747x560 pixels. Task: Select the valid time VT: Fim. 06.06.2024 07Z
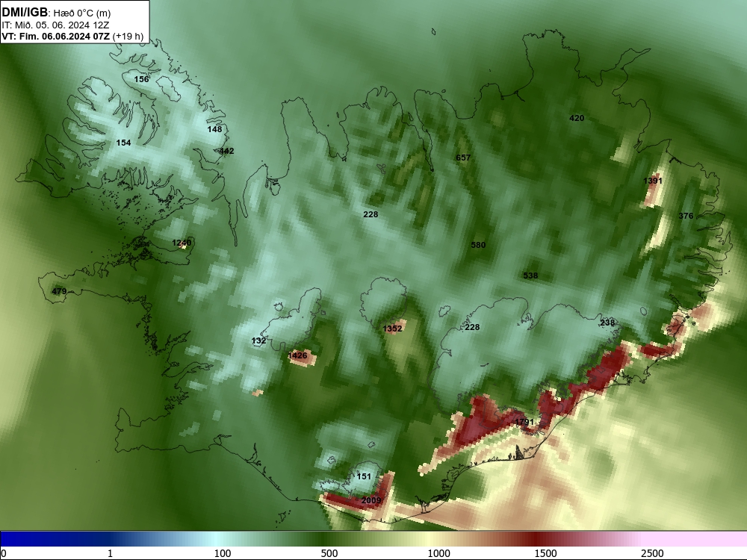pyautogui.click(x=56, y=36)
